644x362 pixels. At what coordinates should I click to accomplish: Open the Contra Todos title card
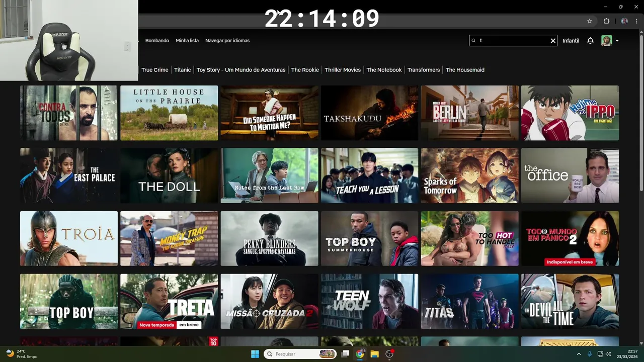69,113
